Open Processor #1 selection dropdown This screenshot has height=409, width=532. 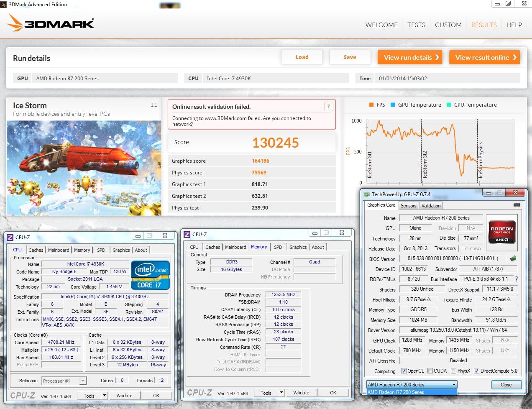click(x=64, y=381)
